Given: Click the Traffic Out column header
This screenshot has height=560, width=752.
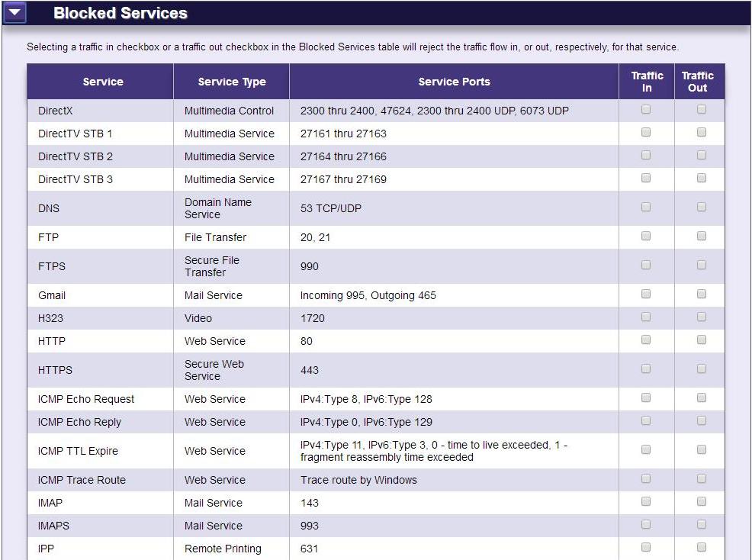Looking at the screenshot, I should click(x=698, y=82).
